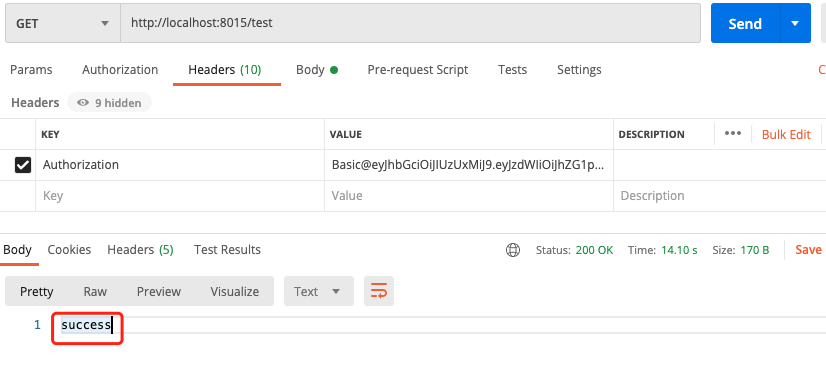Select the Tests tab
This screenshot has width=826, height=378.
pos(513,70)
